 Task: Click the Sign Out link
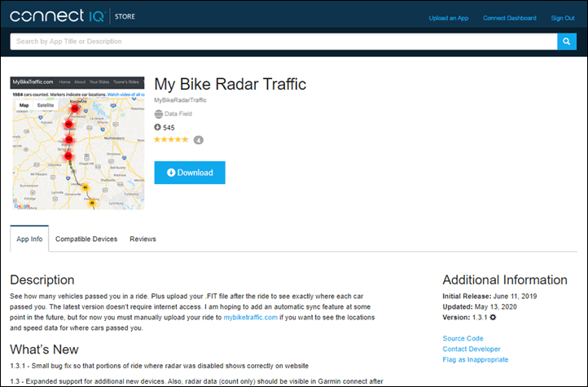coord(563,18)
